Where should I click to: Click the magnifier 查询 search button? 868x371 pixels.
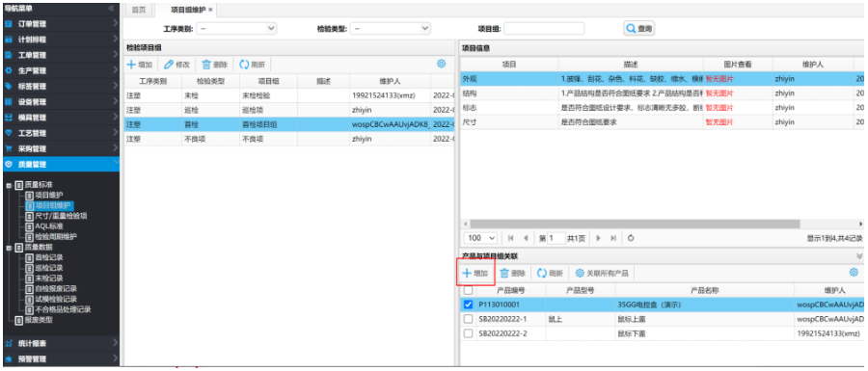coord(638,28)
